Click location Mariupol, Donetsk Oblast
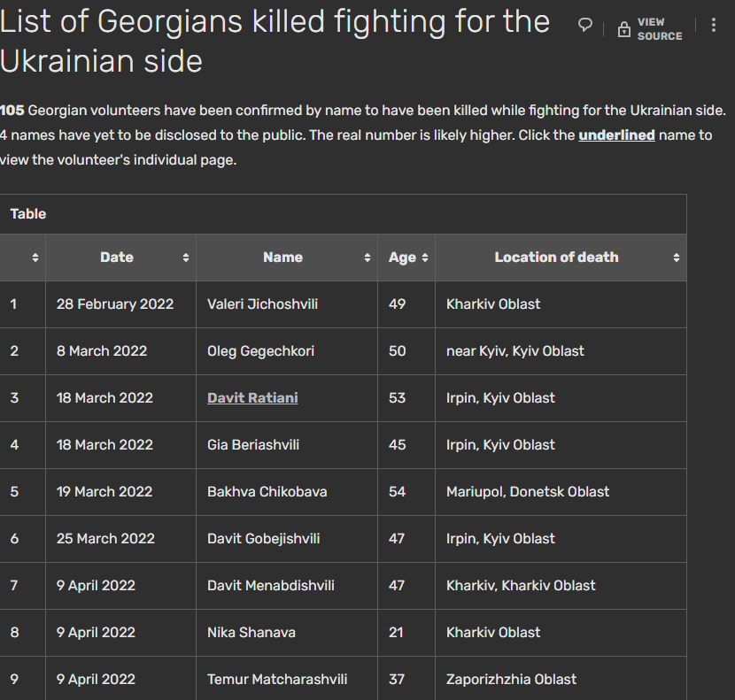 coord(528,491)
